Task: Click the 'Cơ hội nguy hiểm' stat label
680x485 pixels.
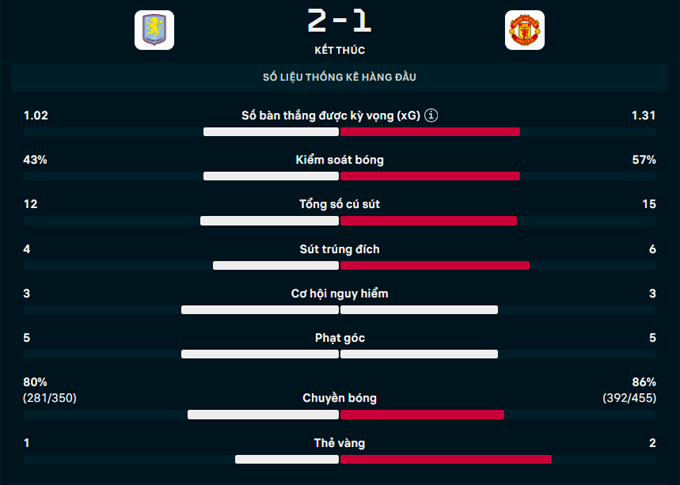Action: 339,294
